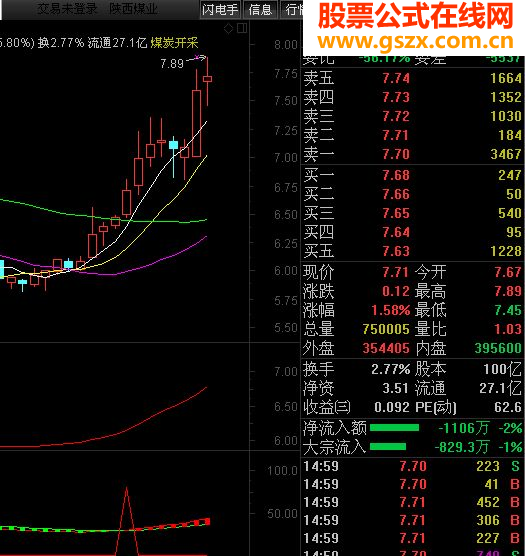
Task: Click the 买五 price 7.63
Action: [x=396, y=251]
